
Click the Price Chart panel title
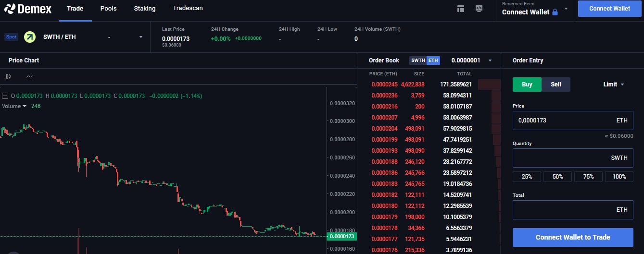pyautogui.click(x=24, y=60)
